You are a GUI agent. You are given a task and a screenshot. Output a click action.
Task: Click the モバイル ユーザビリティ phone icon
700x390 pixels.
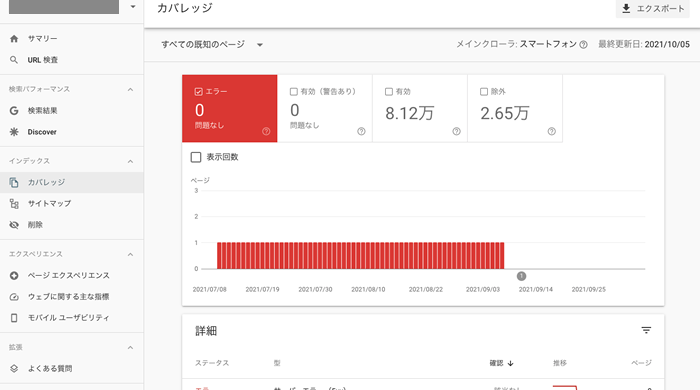point(14,318)
